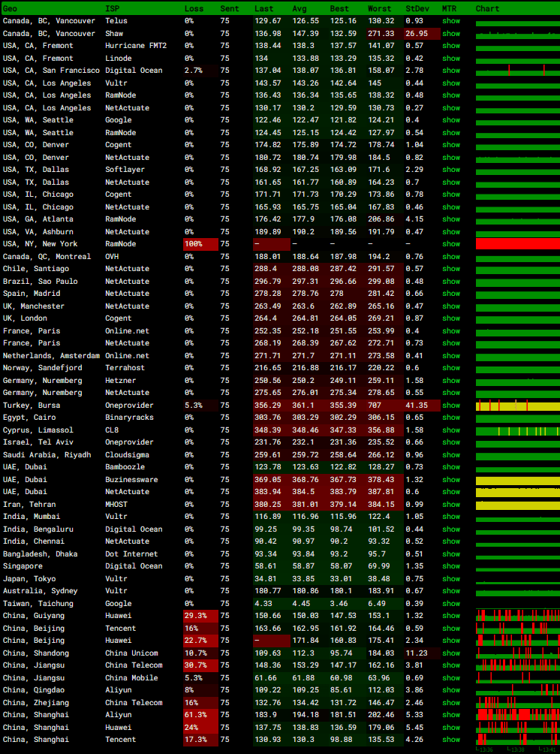Click best value 33.01 for Tokyo
This screenshot has width=560, height=754.
click(x=342, y=579)
